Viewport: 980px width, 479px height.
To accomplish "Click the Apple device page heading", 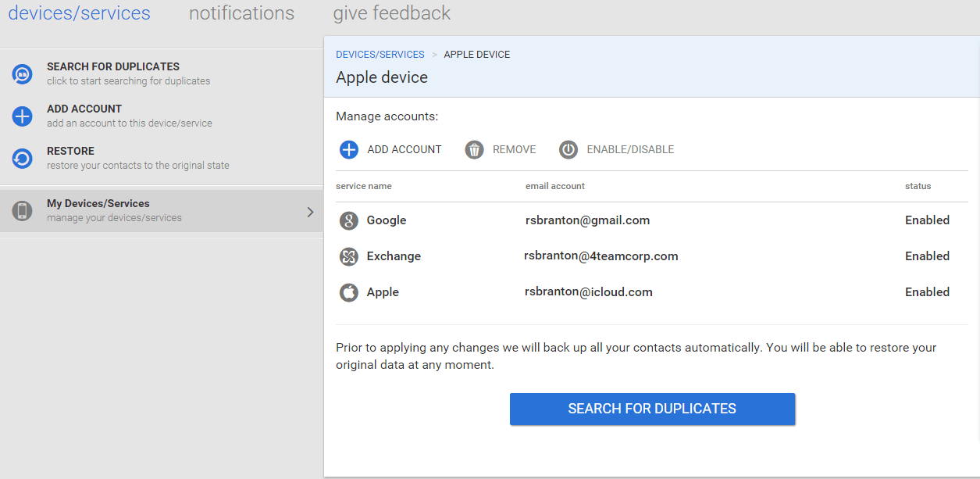I will 382,77.
